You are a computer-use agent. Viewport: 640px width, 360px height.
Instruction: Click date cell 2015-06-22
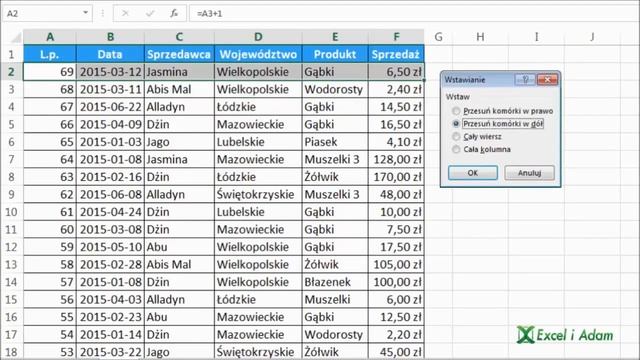pos(110,107)
